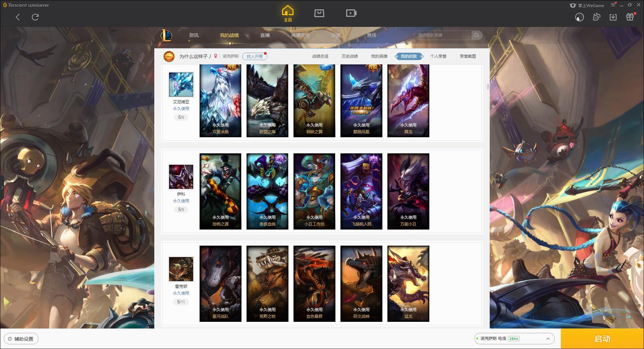Viewport: 644px width, 349px height.
Task: Open the gift box icon
Action: 630,17
